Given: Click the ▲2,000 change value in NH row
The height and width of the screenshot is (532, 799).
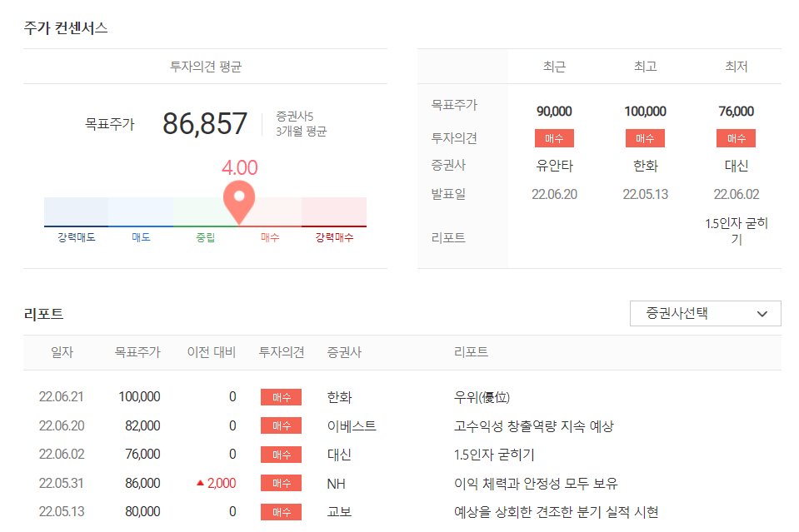Looking at the screenshot, I should (x=217, y=483).
